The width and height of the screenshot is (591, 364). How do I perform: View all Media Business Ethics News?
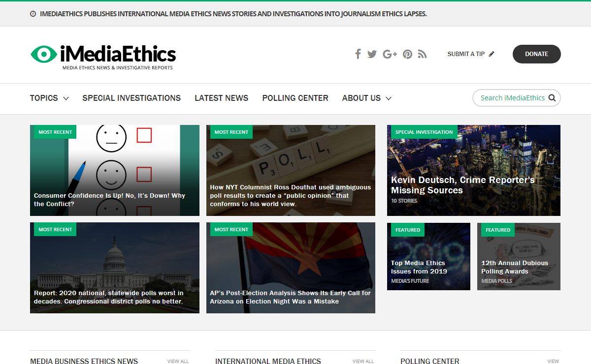tap(178, 361)
